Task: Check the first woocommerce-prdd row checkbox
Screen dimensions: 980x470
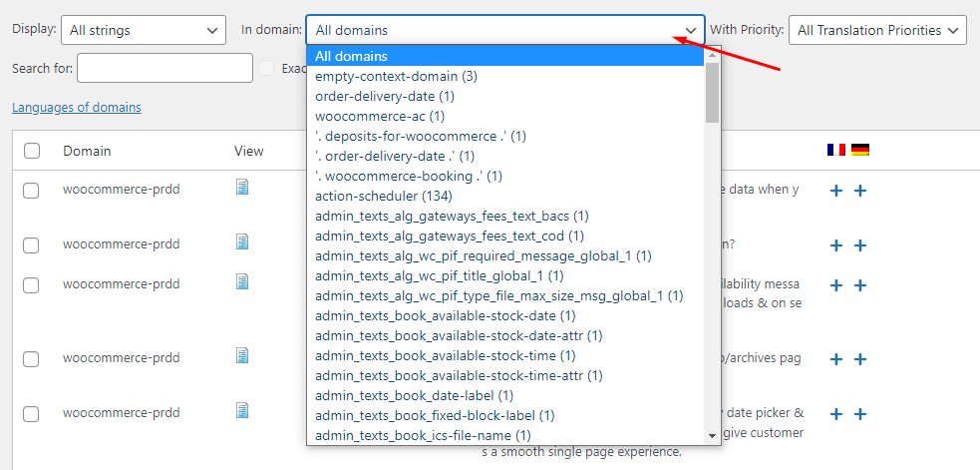Action: coord(32,190)
